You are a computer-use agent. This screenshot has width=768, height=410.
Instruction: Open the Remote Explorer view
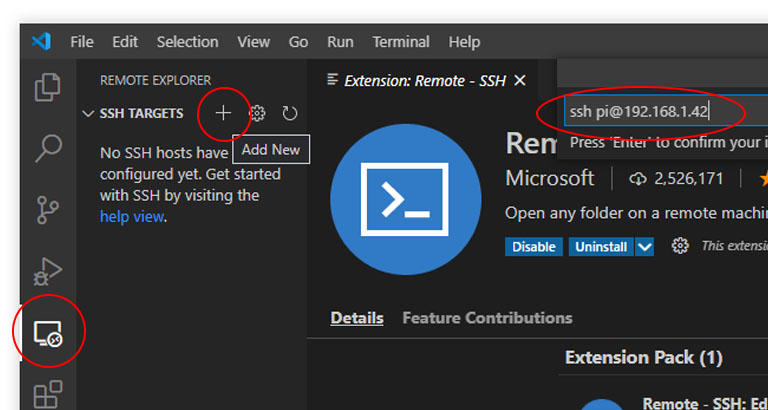[x=48, y=334]
